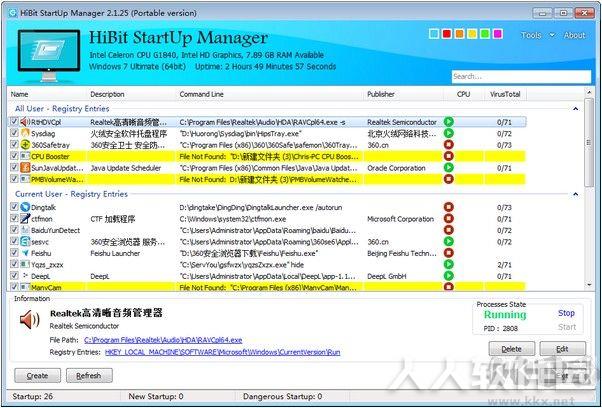Uncheck the DeepL startup entry
602x408 pixels.
[14, 276]
